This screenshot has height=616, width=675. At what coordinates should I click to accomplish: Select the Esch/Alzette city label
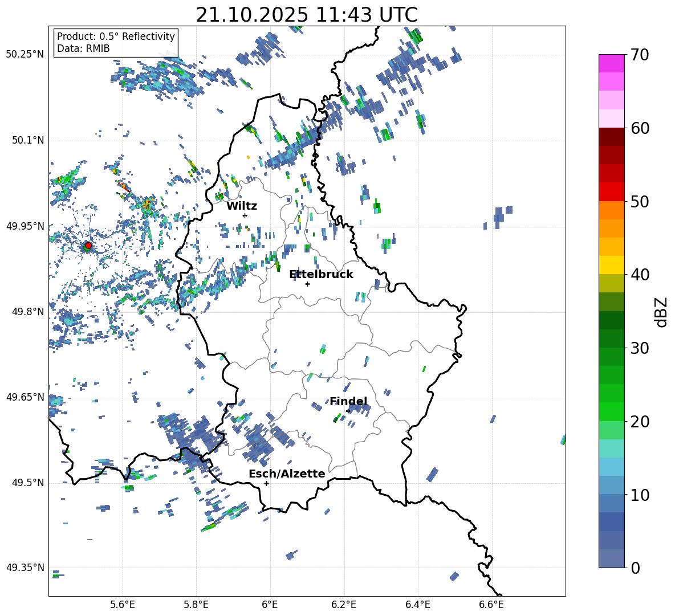(x=287, y=474)
